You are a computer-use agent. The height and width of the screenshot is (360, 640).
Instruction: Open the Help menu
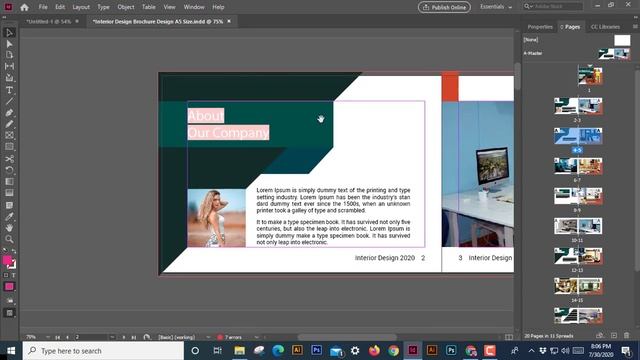point(218,7)
